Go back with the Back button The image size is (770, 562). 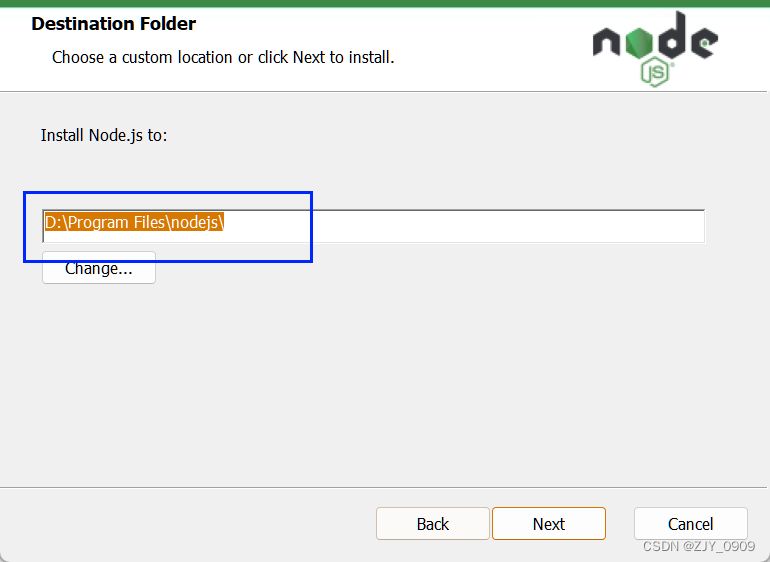433,524
